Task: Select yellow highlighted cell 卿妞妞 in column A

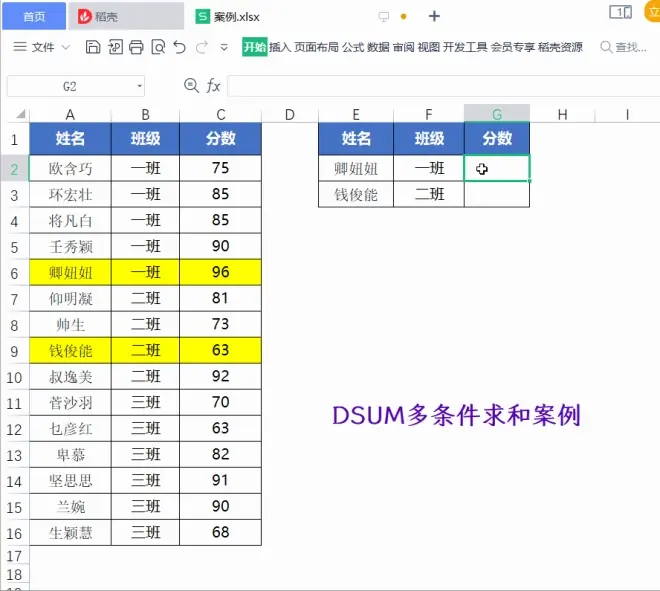Action: coord(70,272)
